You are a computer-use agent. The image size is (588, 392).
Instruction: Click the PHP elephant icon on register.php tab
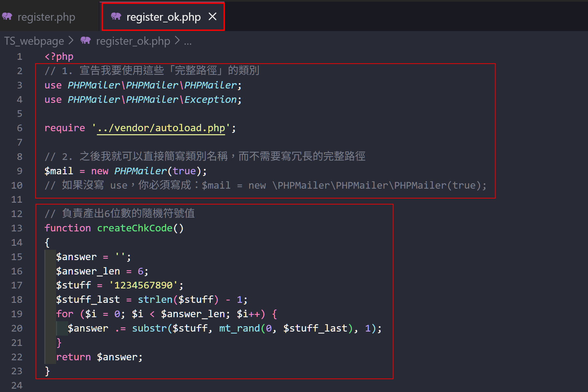click(7, 16)
